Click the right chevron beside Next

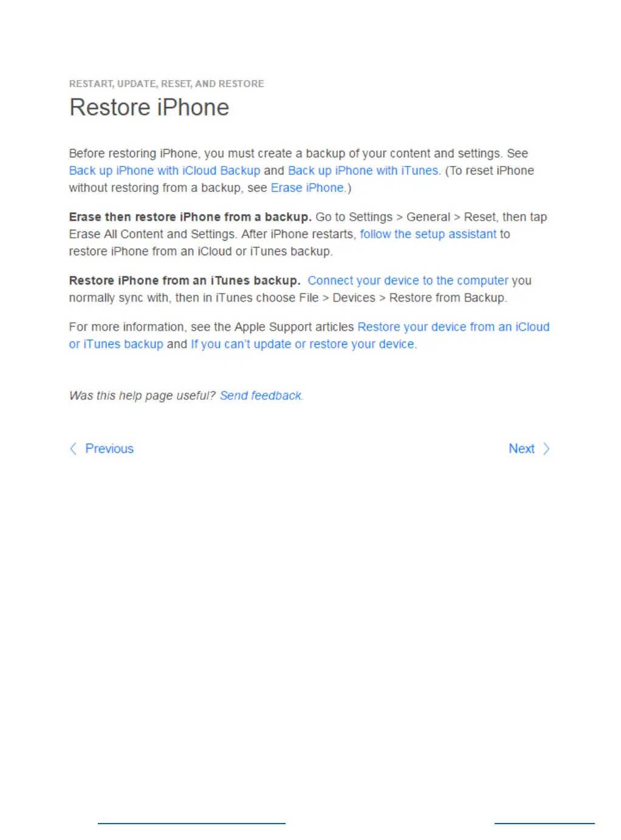[546, 449]
